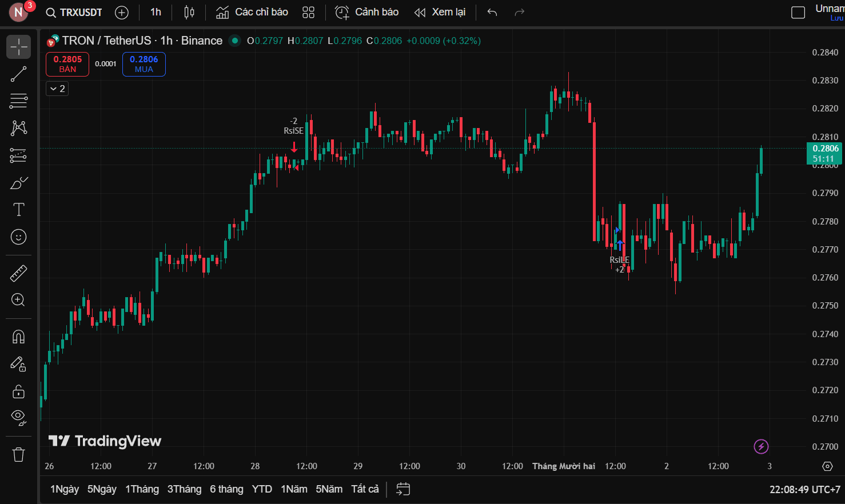The image size is (845, 504).
Task: Add a symbol to compare
Action: (122, 13)
